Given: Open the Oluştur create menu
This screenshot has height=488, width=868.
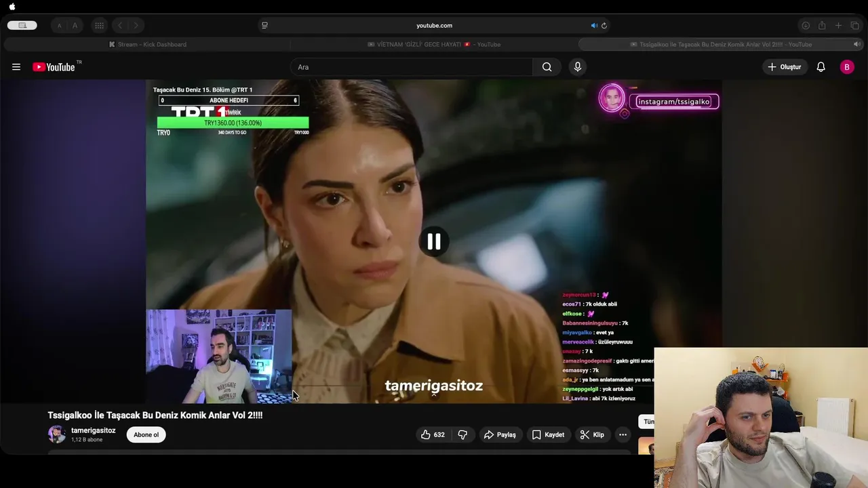Looking at the screenshot, I should click(785, 67).
